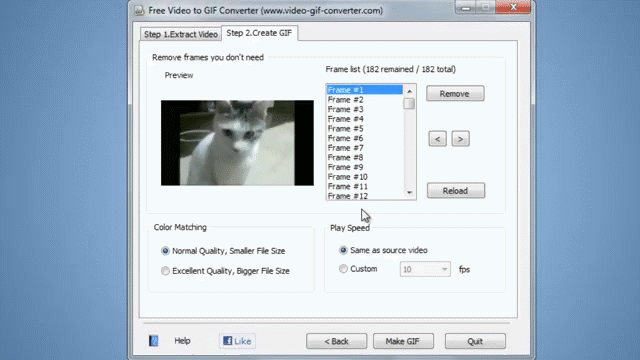This screenshot has height=360, width=640.
Task: Minimize the converter window
Action: click(x=466, y=7)
